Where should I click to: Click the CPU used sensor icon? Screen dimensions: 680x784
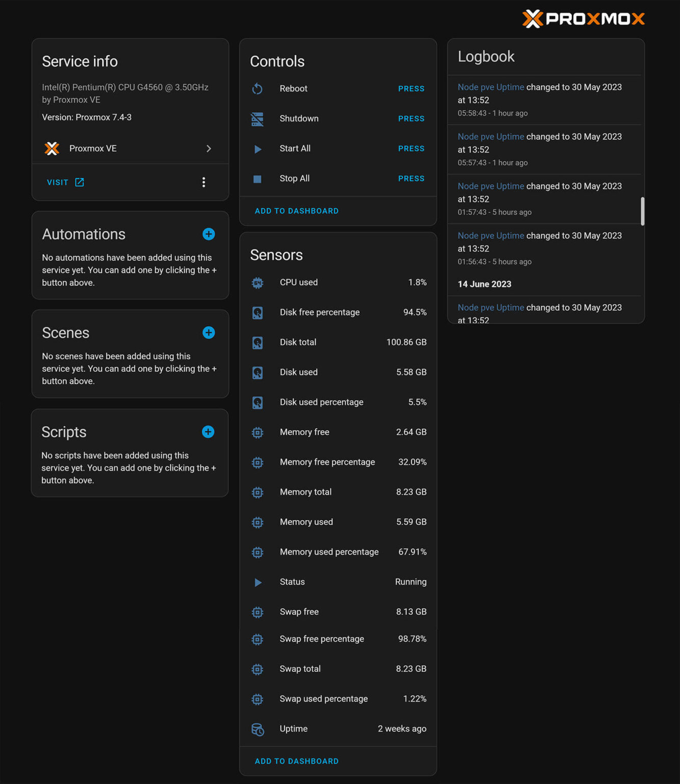pos(258,283)
